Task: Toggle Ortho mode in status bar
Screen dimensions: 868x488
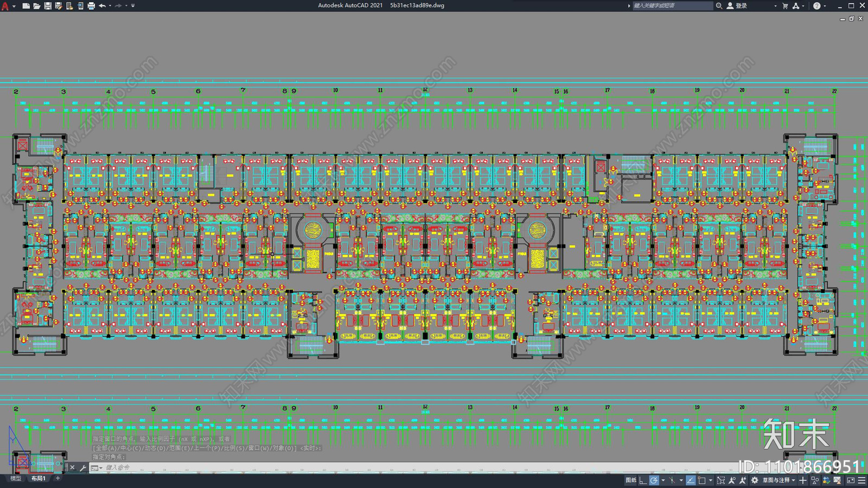Action: 643,480
